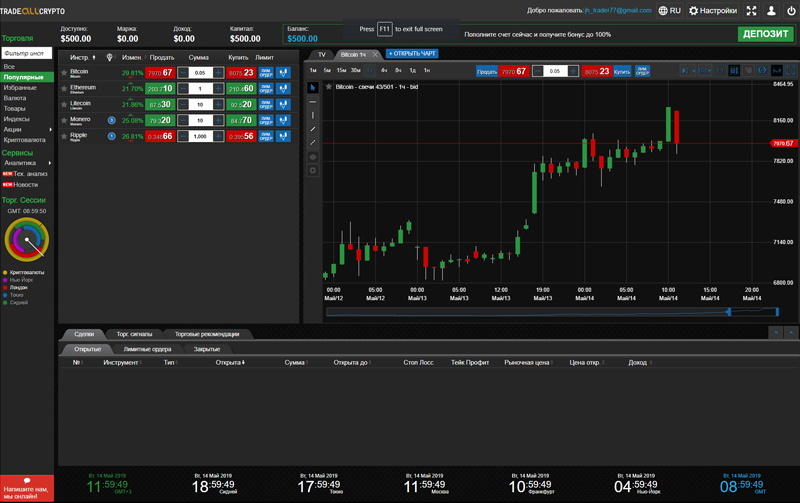Switch to the Торговые рекомендации tab
The image size is (800, 503).
coord(207,334)
